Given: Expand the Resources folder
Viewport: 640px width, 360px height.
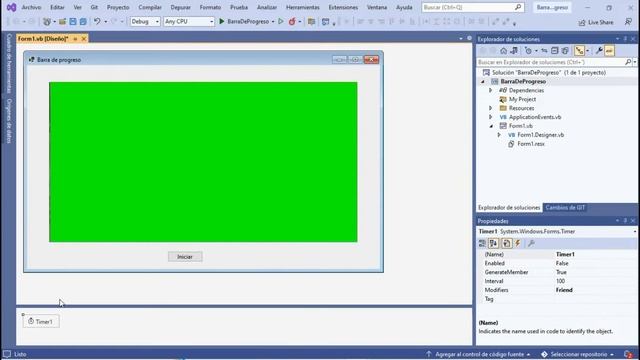Looking at the screenshot, I should (x=491, y=108).
